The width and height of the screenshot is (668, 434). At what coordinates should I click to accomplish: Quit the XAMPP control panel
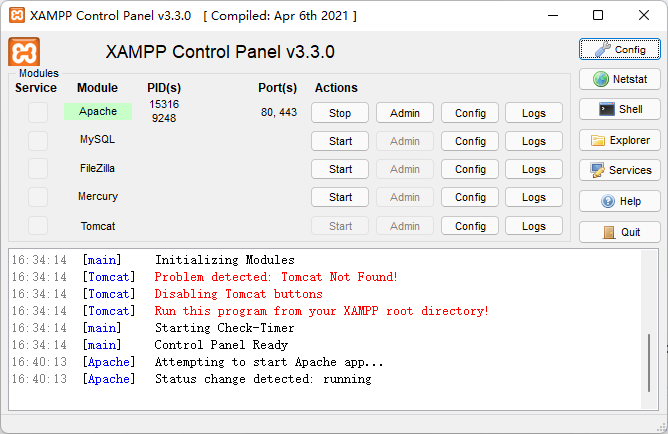(x=619, y=232)
